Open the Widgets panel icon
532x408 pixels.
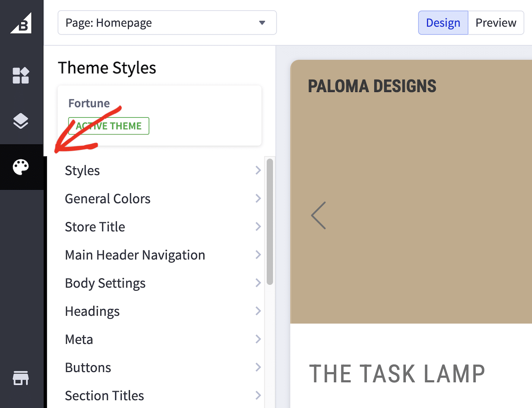click(x=21, y=76)
